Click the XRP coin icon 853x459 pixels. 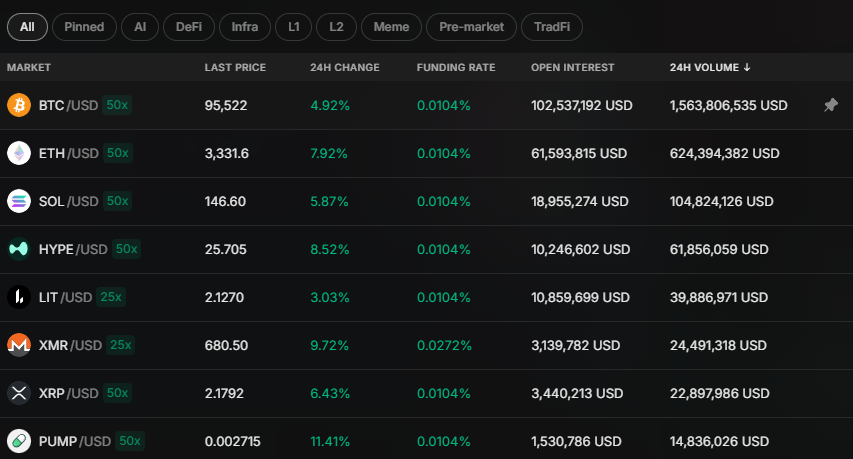pyautogui.click(x=19, y=393)
